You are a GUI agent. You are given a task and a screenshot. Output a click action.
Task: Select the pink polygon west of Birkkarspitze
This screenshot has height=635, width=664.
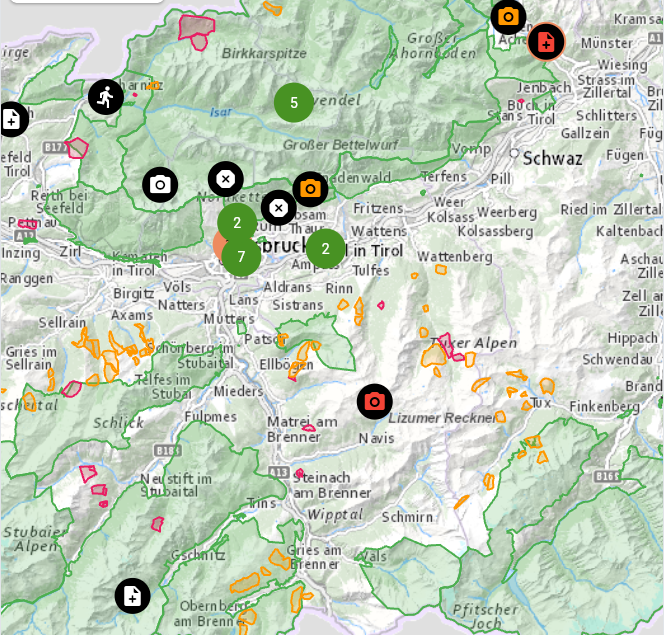pyautogui.click(x=196, y=28)
